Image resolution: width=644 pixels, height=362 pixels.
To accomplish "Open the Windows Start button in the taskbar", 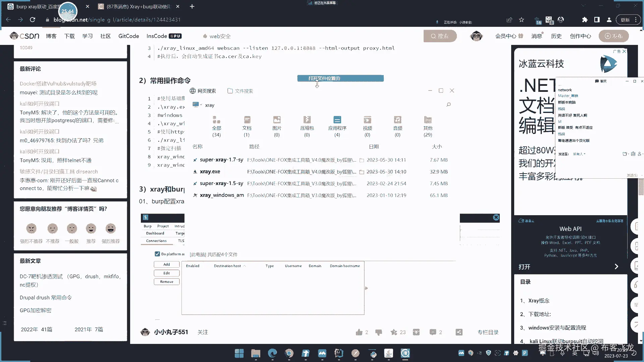I will pyautogui.click(x=239, y=353).
